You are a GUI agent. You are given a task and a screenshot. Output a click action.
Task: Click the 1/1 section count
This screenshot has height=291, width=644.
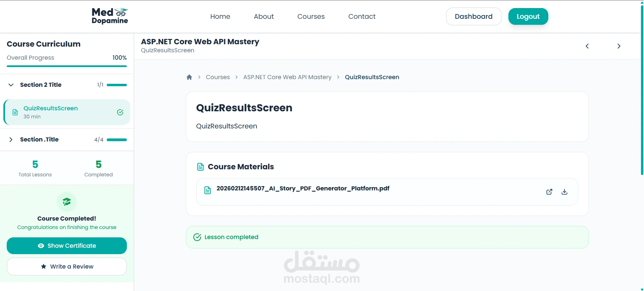click(x=100, y=85)
